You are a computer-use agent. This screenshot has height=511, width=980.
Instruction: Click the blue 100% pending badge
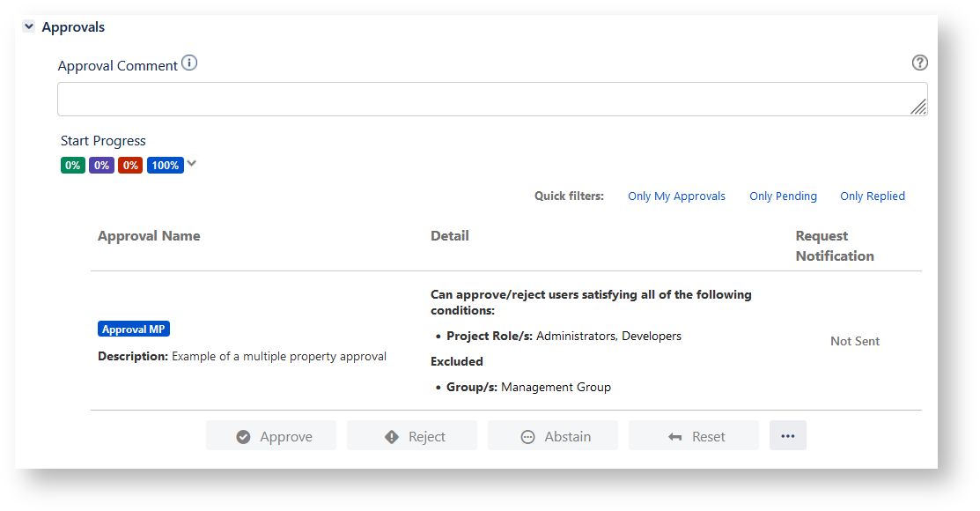(165, 166)
